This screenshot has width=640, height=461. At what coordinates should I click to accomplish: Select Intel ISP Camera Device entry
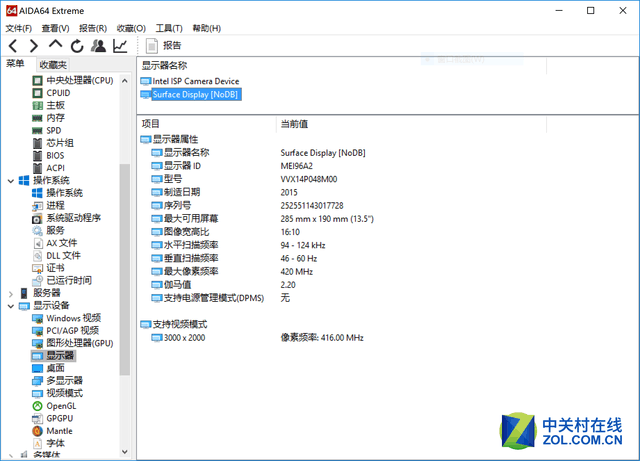click(190, 81)
